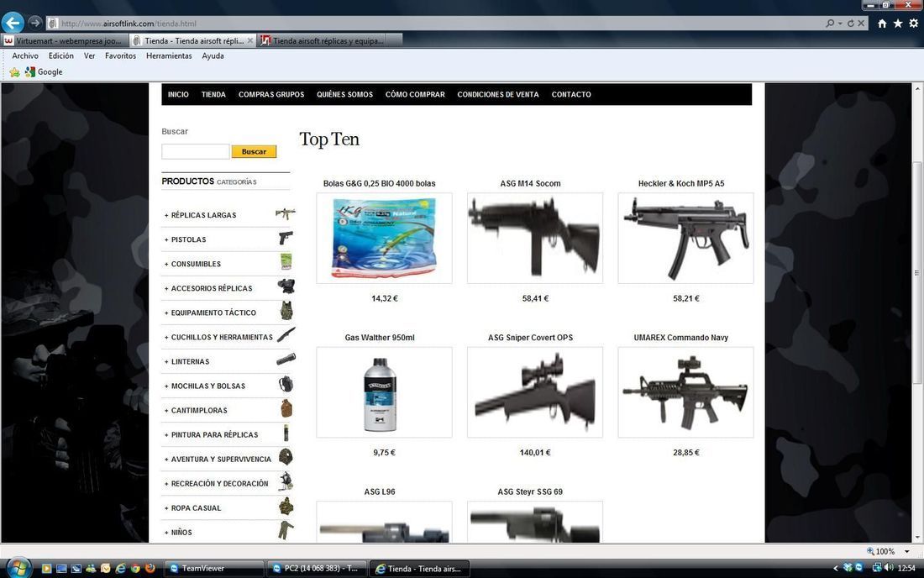Click the vest icon beside Equipamiento Táctico
Screen dimensions: 924x578
tap(286, 311)
